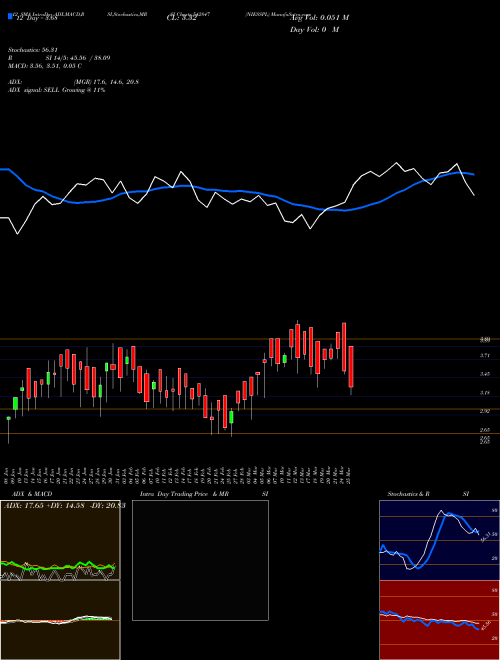The image size is (500, 660).
Task: Click the 'MACD: 3.56, 3.51, 0.05 C' line
Action: [45, 66]
